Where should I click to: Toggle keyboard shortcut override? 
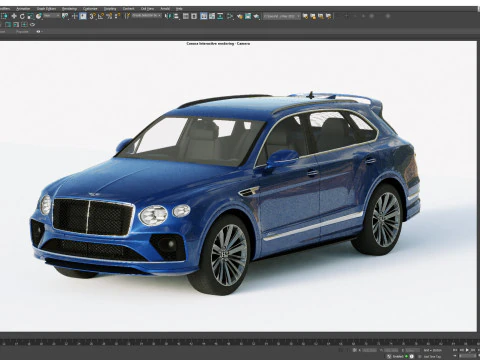click(x=83, y=16)
